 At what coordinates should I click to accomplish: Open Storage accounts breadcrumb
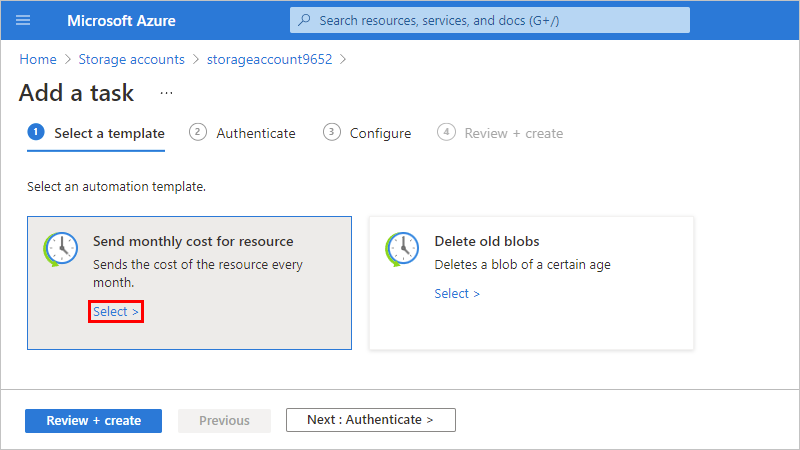[132, 59]
